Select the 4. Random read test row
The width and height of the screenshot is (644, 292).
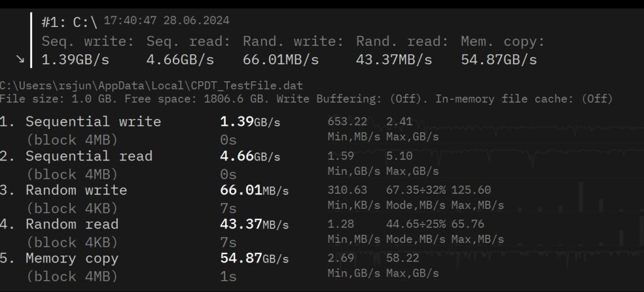[72, 224]
